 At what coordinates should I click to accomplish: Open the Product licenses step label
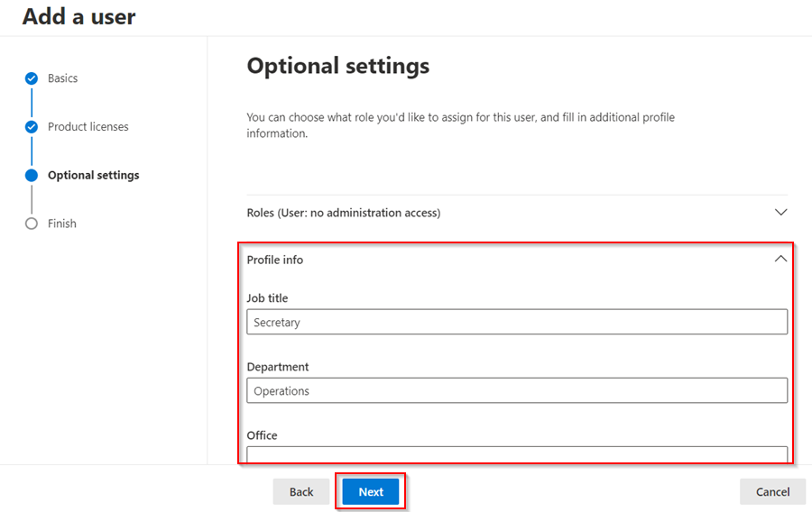tap(88, 127)
